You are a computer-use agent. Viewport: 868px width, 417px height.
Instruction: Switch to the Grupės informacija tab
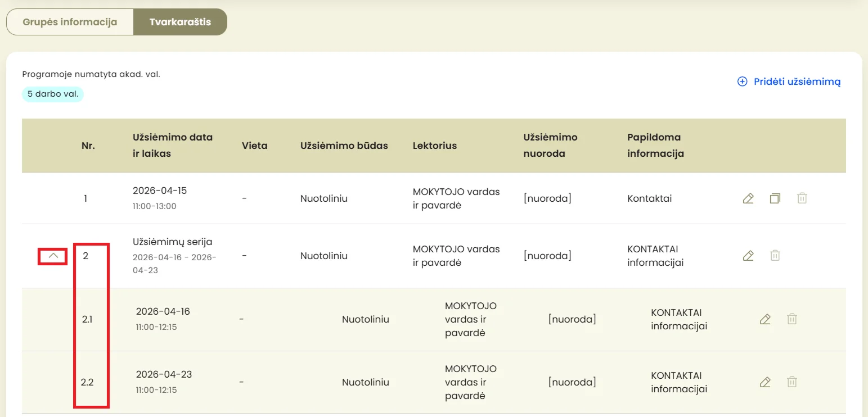(x=70, y=22)
